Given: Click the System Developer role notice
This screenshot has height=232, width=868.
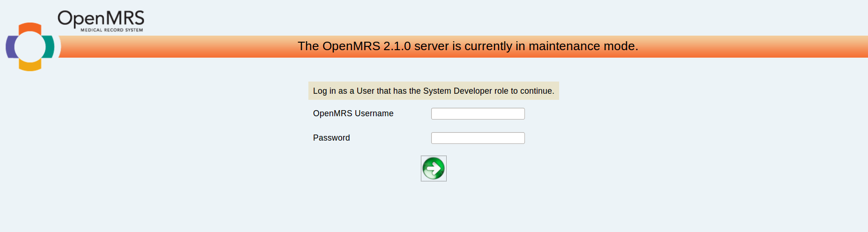Looking at the screenshot, I should (434, 91).
